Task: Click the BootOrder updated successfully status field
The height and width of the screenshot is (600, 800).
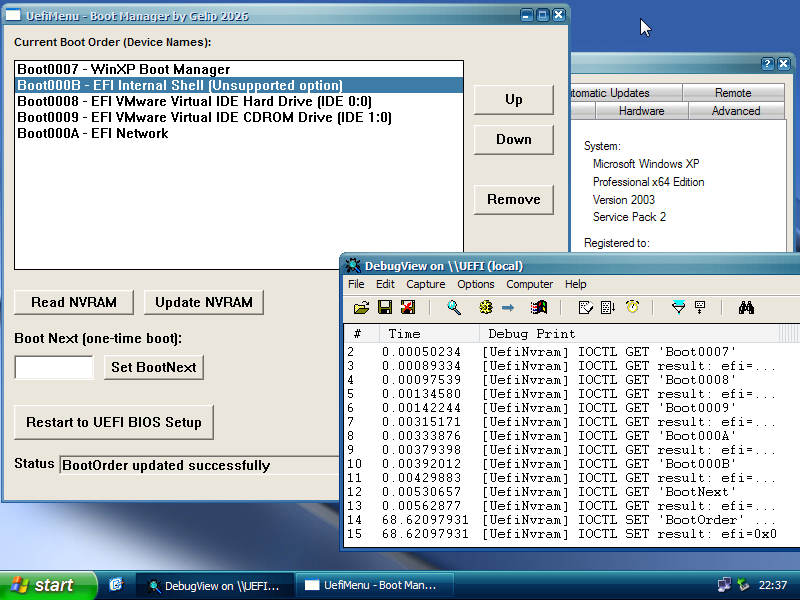Action: pos(199,465)
